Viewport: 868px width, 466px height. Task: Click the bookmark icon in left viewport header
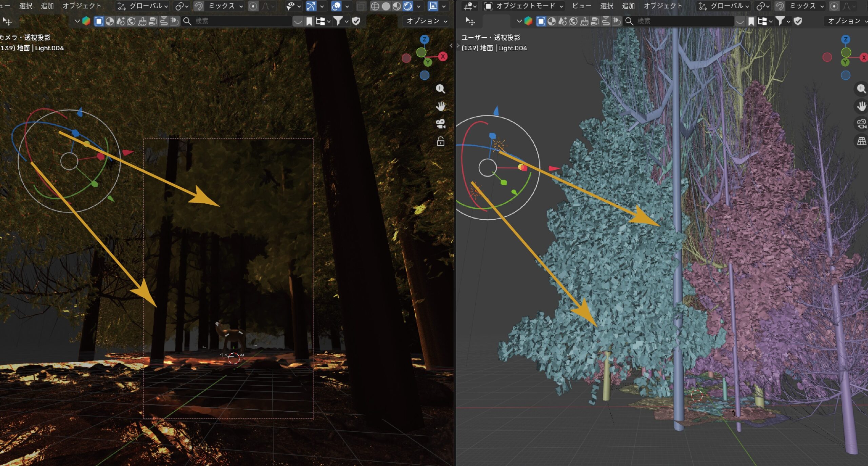point(309,21)
